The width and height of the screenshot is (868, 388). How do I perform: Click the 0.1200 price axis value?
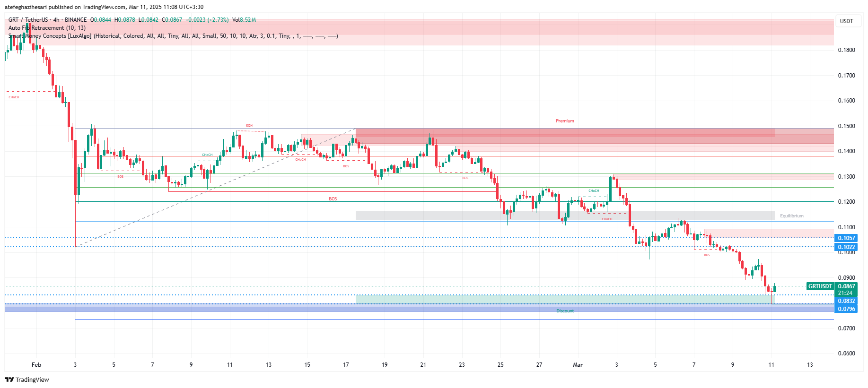pos(846,202)
